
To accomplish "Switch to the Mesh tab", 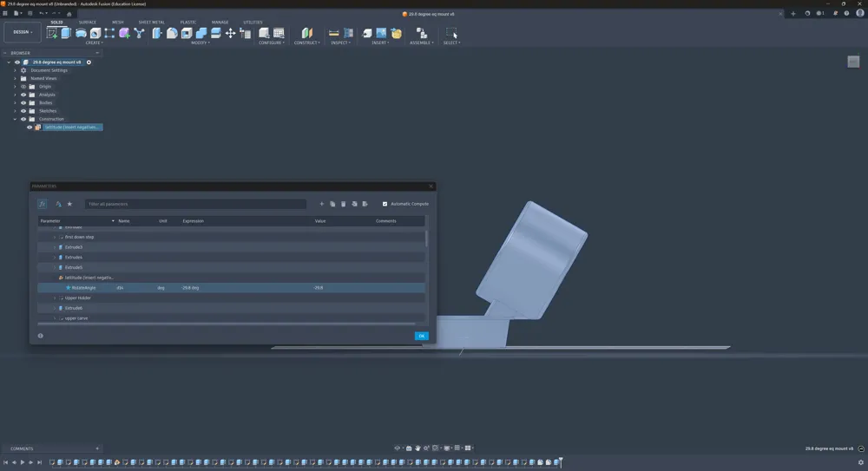I will [117, 23].
